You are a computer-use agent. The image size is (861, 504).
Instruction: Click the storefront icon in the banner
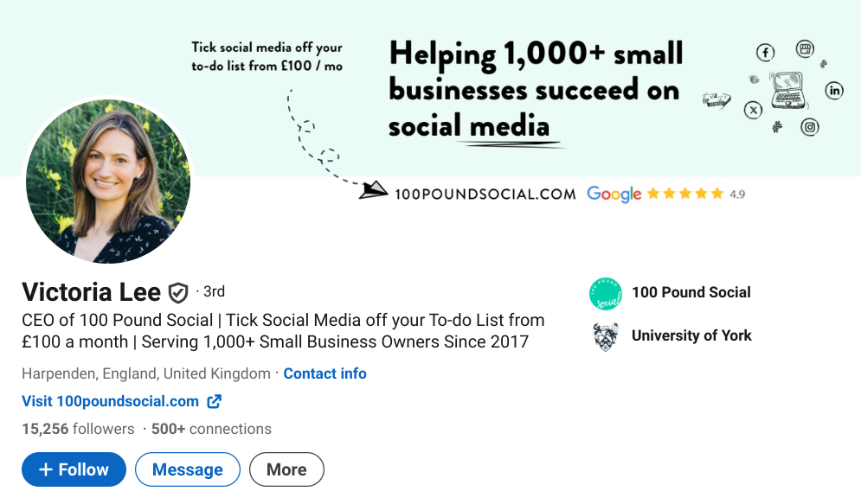[x=805, y=48]
